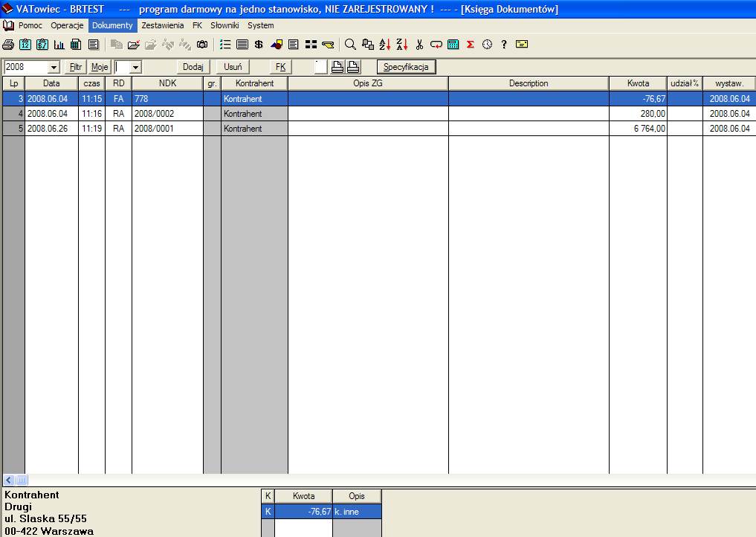
Task: Click the Dodaj button
Action: 193,67
